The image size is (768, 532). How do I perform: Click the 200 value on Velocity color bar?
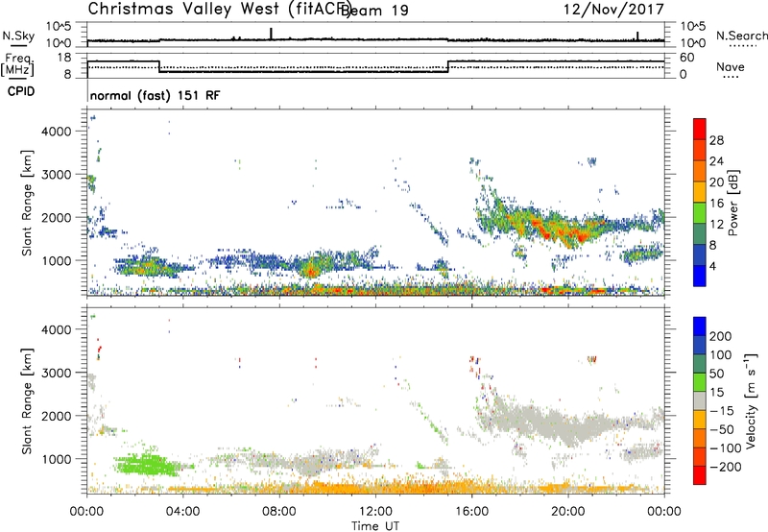tap(721, 336)
